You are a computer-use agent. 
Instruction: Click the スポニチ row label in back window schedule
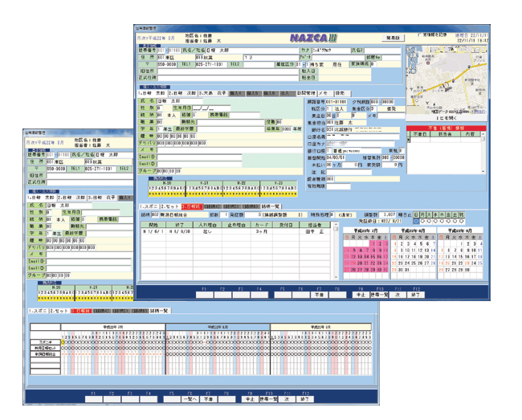45,342
